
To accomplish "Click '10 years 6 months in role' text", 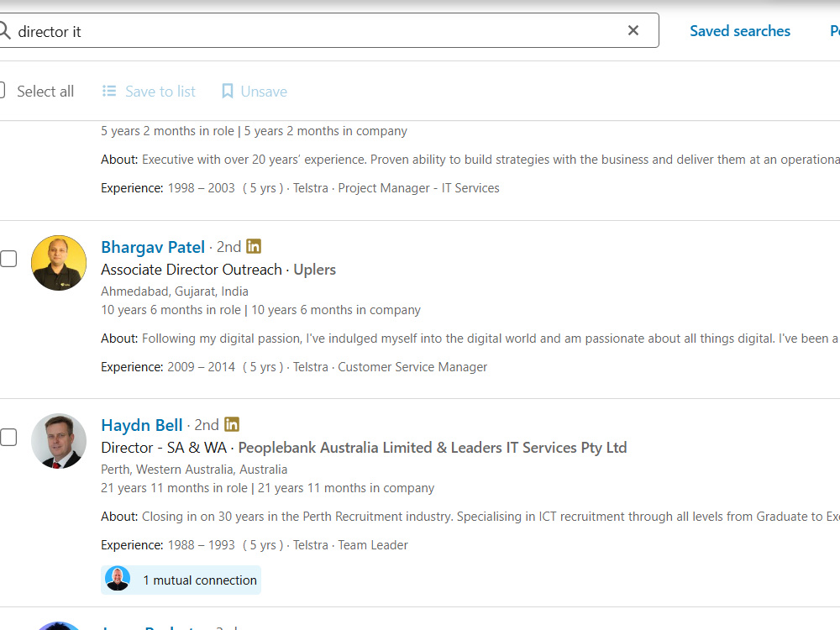I will [171, 310].
